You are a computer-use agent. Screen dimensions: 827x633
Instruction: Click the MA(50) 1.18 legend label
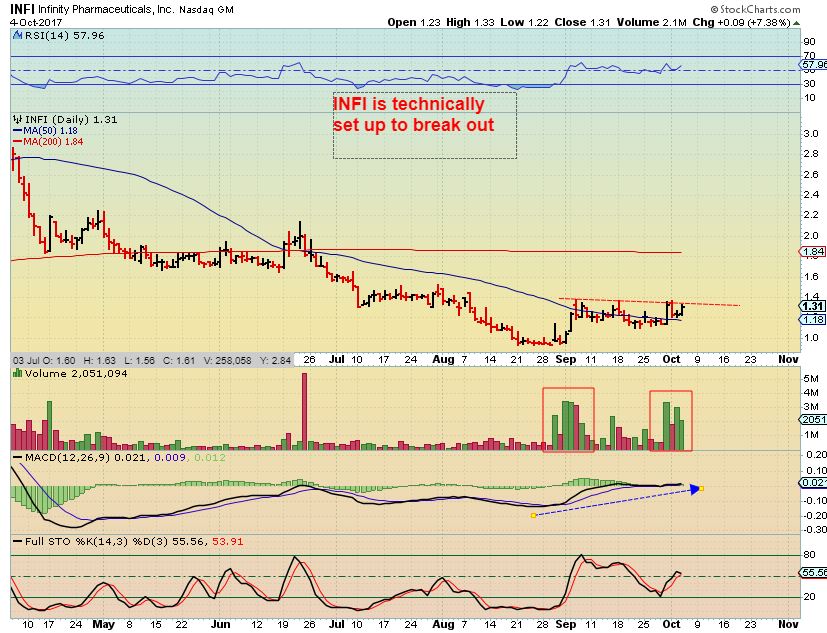[50, 131]
